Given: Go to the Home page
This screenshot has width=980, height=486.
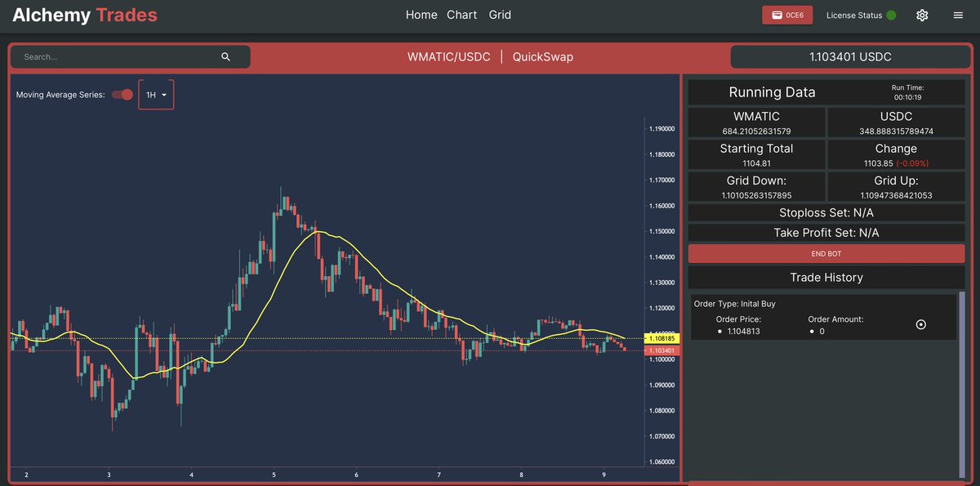Looking at the screenshot, I should pos(421,15).
